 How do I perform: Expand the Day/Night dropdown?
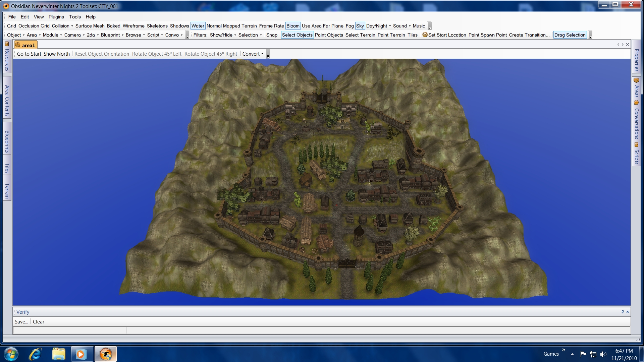tap(378, 26)
